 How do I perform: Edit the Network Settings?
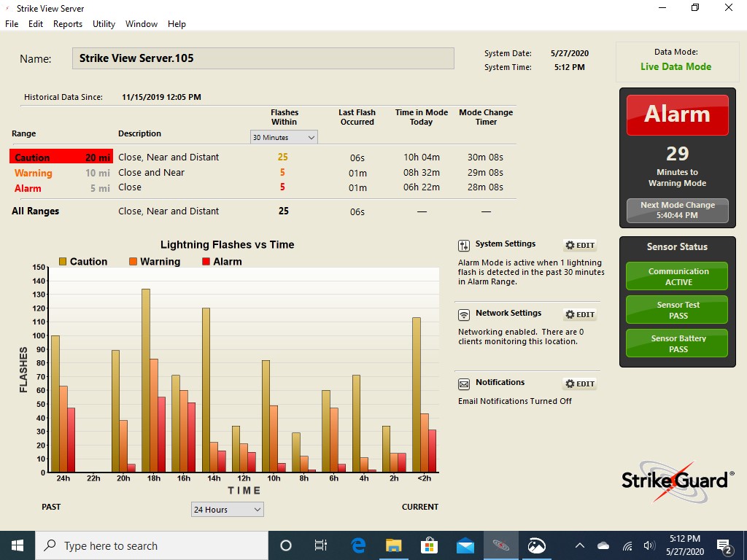pyautogui.click(x=580, y=315)
